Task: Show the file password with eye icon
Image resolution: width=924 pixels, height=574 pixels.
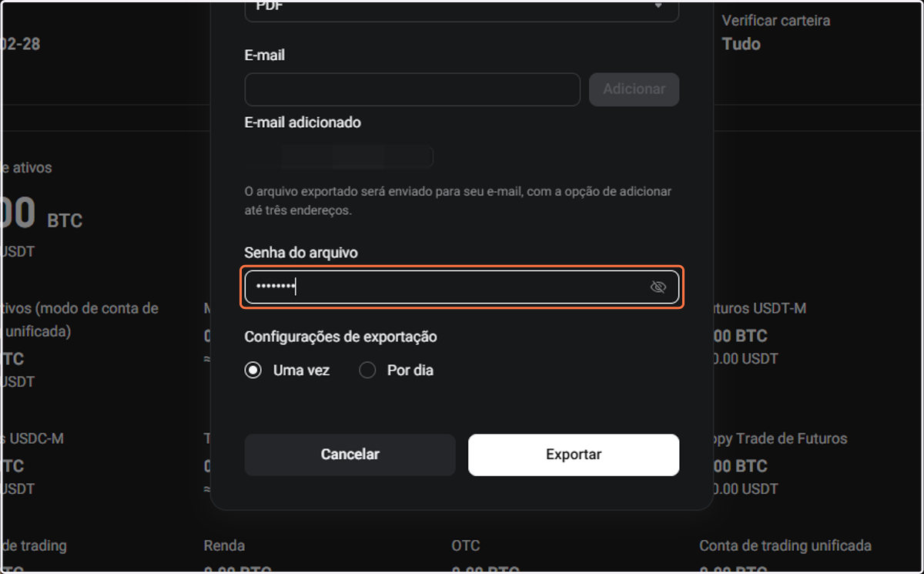Action: coord(658,287)
